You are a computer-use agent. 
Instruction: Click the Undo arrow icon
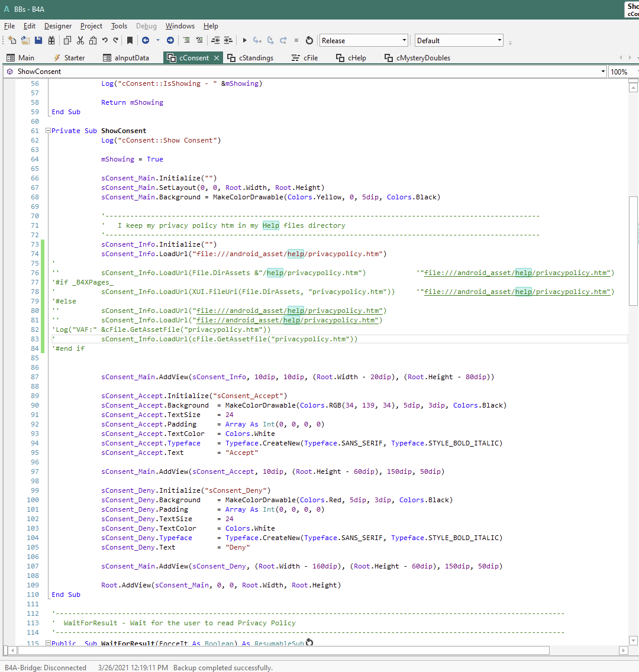[x=105, y=40]
